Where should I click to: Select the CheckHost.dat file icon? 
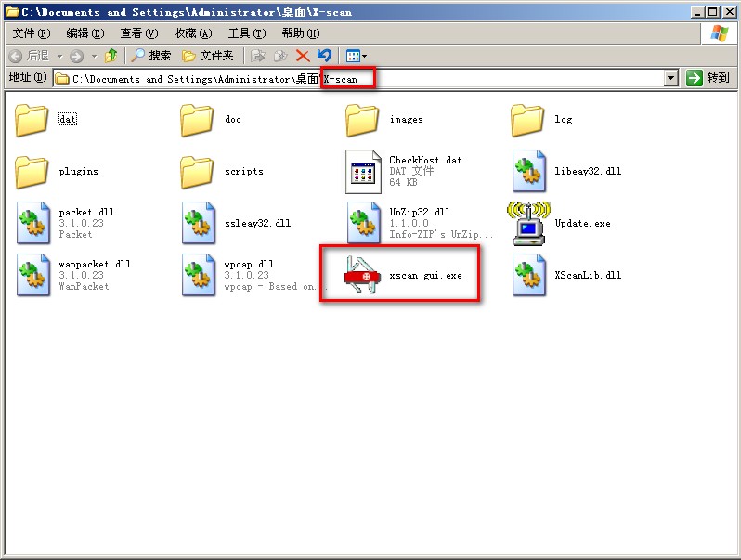click(363, 172)
